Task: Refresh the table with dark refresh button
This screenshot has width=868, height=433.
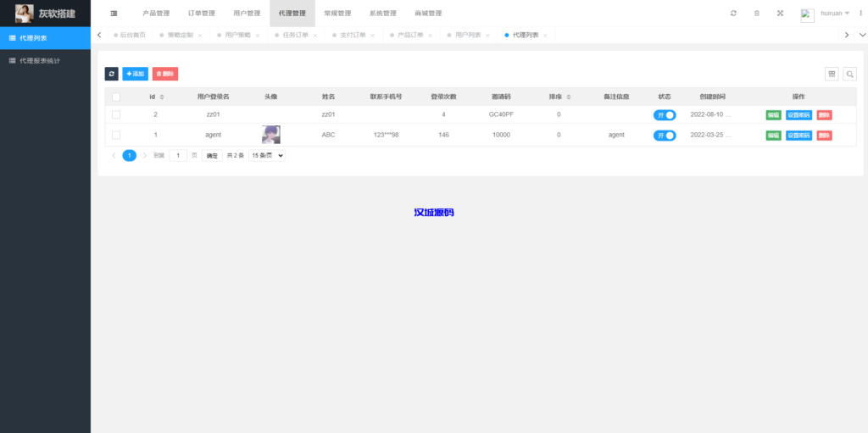Action: (111, 74)
